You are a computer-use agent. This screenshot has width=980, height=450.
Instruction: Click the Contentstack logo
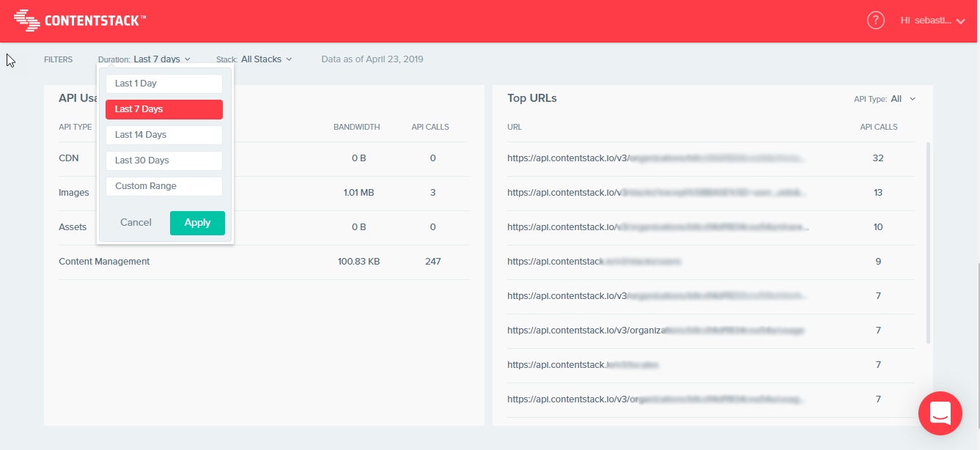(80, 21)
